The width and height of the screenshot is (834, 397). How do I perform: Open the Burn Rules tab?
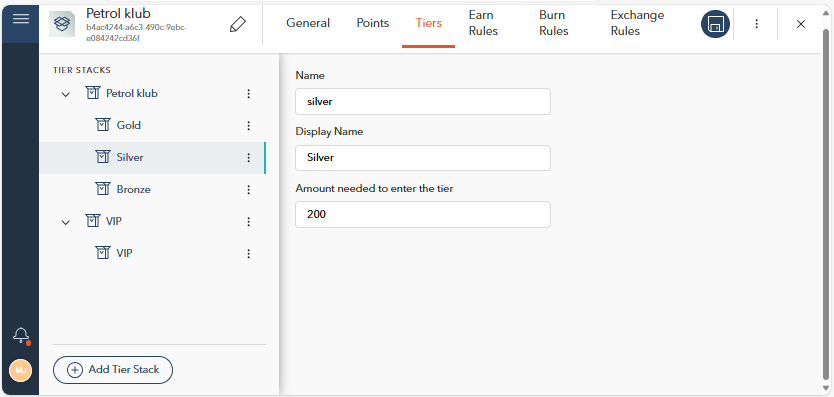[554, 23]
